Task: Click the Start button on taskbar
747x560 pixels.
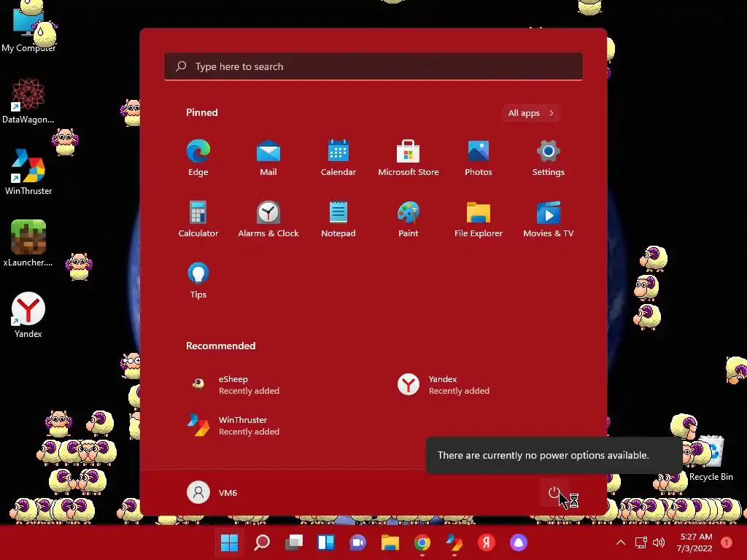Action: pyautogui.click(x=229, y=542)
